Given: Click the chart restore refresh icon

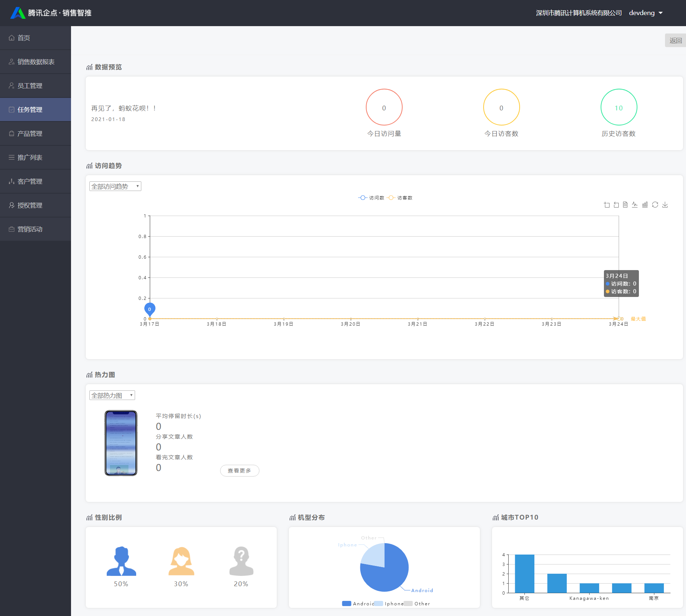Looking at the screenshot, I should point(655,205).
